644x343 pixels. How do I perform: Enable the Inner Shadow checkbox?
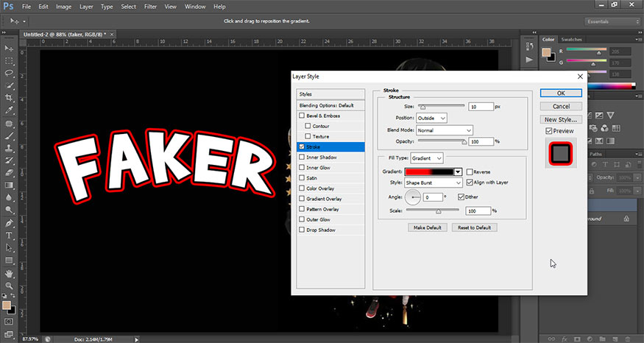302,157
